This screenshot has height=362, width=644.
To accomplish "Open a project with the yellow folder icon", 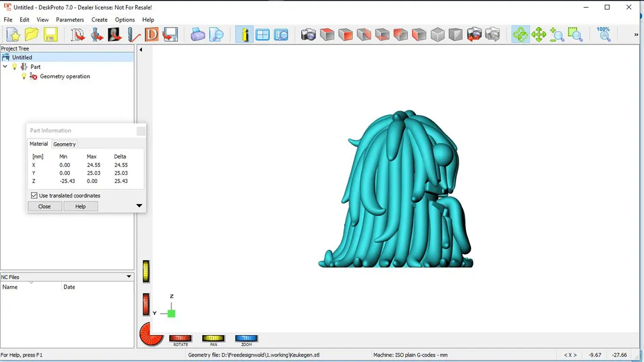I will (32, 35).
